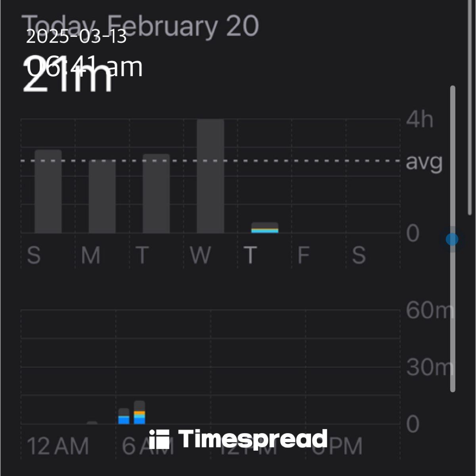
Task: Click the Timespread logo icon
Action: tap(159, 439)
